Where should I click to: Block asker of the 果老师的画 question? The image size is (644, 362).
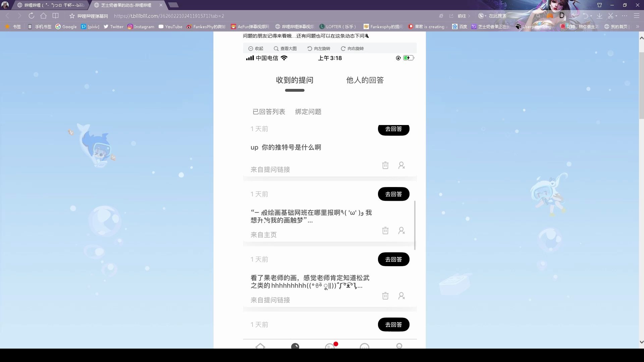coord(401,296)
